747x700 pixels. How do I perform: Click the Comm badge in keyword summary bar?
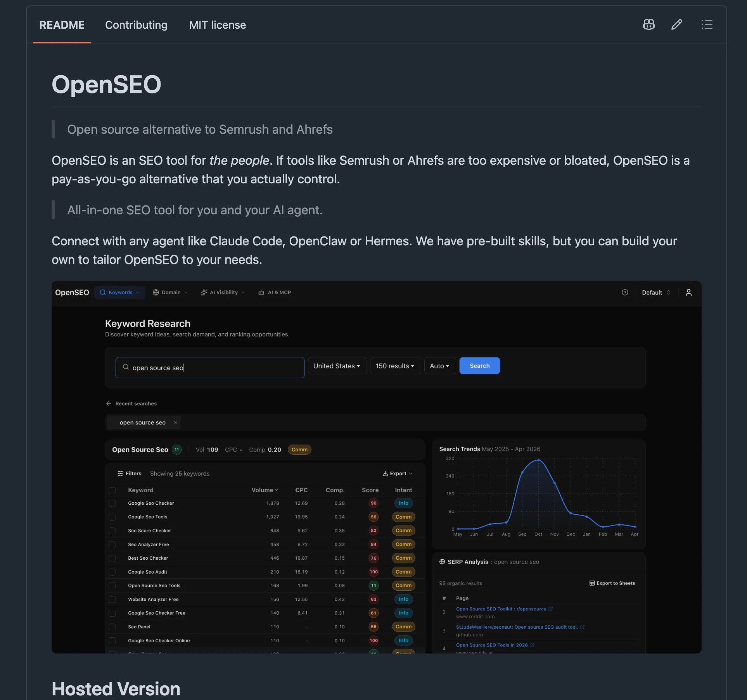coord(299,450)
